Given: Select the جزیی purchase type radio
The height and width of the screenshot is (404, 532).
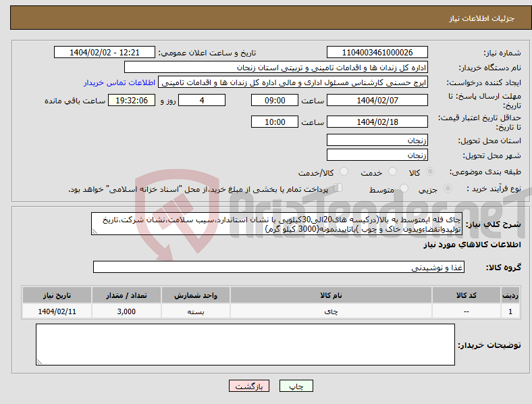Looking at the screenshot, I should tap(448, 188).
